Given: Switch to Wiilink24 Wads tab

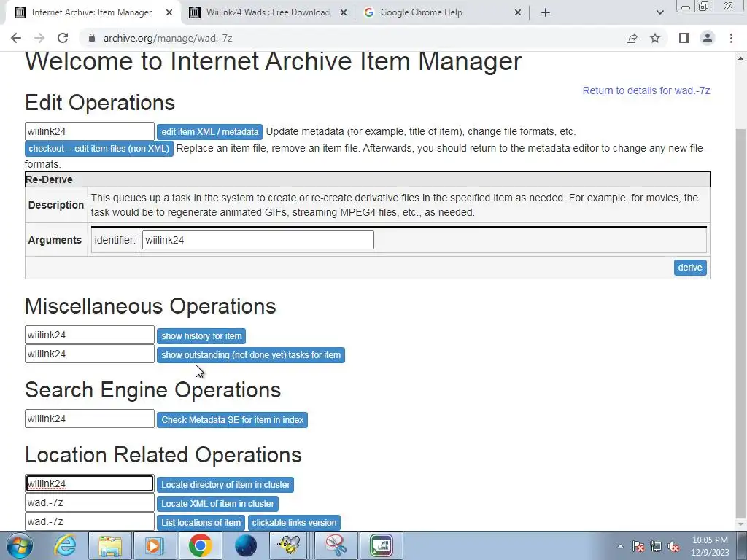Looking at the screenshot, I should 268,13.
